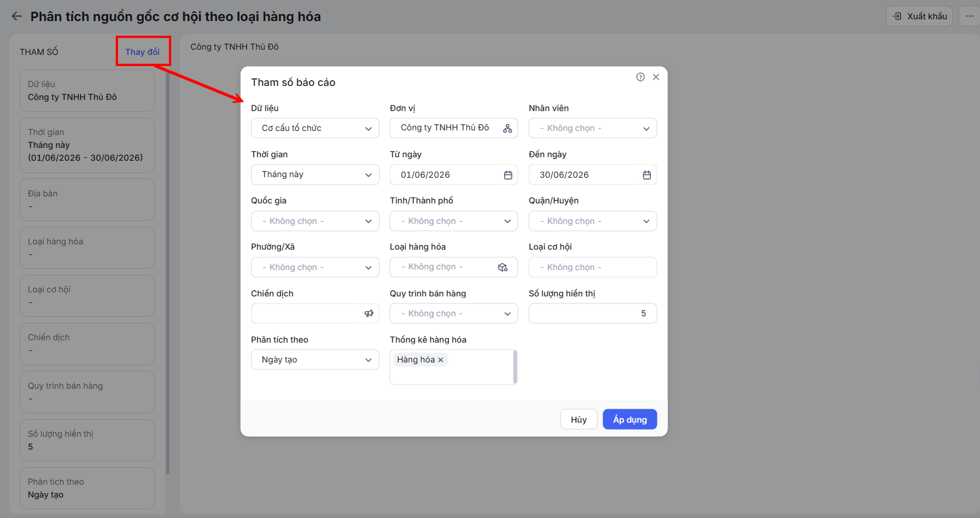Screen dimensions: 980x518
Task: Expand the Quốc gia dropdown
Action: 315,221
